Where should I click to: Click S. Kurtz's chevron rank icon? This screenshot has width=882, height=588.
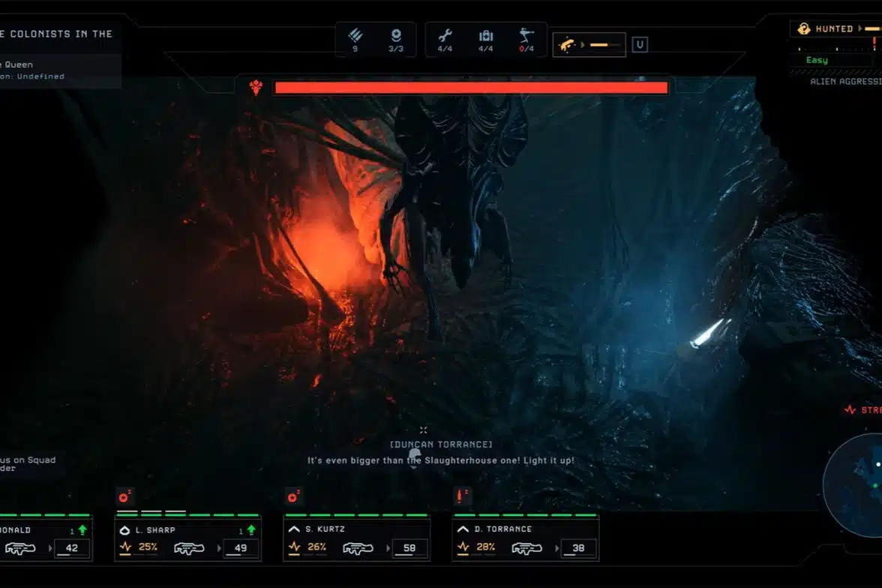coord(294,529)
